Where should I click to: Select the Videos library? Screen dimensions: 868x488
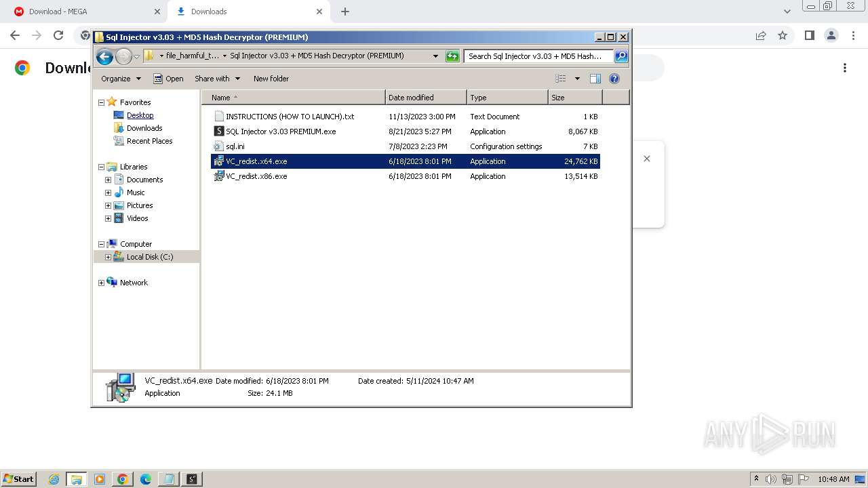point(137,218)
